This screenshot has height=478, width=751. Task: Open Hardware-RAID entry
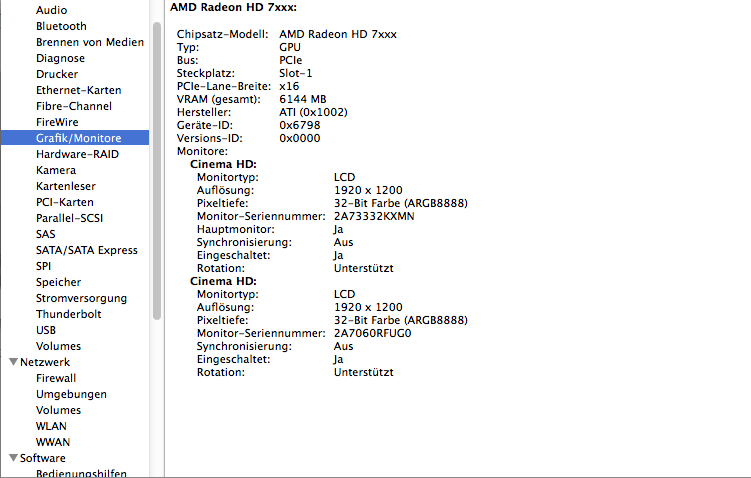coord(77,154)
